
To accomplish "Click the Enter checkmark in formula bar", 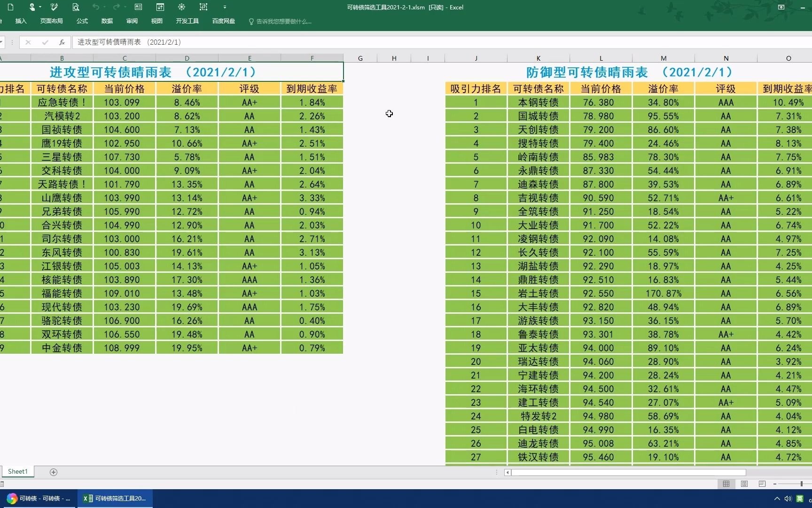I will 45,42.
